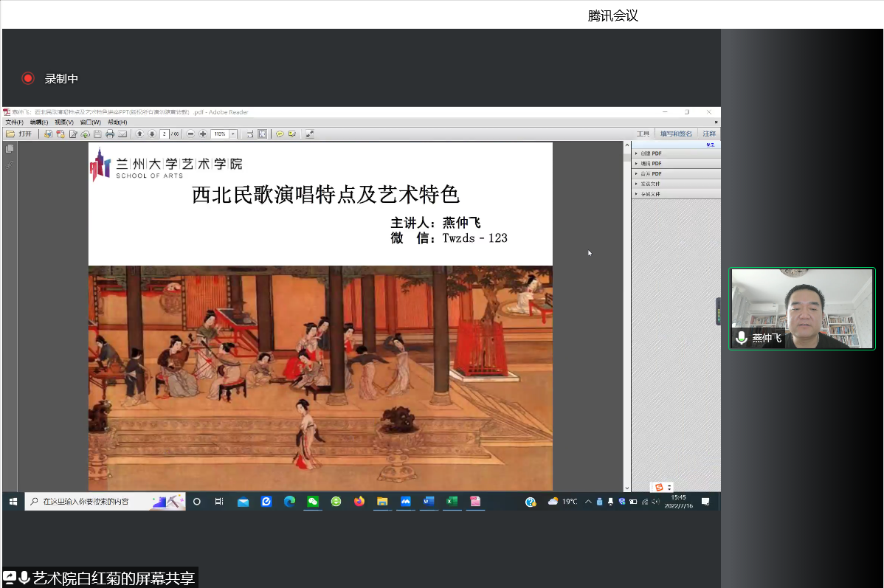Open File Explorer from taskbar
This screenshot has height=588, width=884.
pos(382,501)
